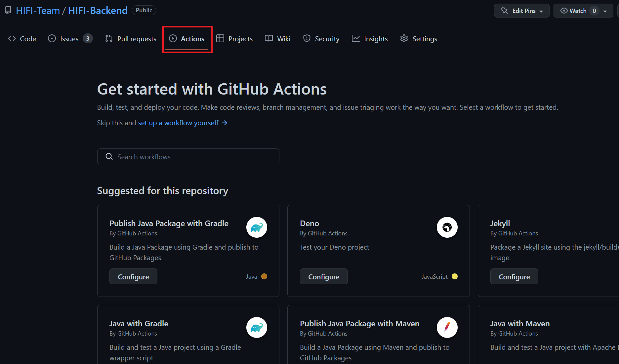Click the Watch button
Image resolution: width=619 pixels, height=364 pixels.
tap(583, 11)
